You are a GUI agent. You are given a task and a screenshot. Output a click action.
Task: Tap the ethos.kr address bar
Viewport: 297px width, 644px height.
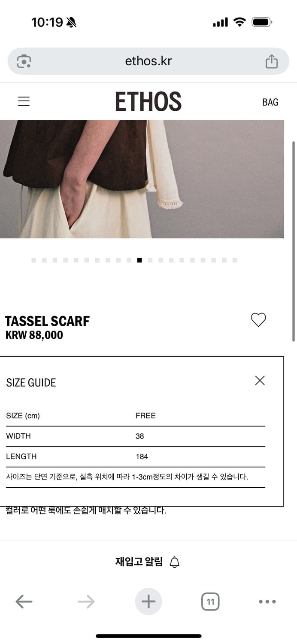(x=148, y=61)
